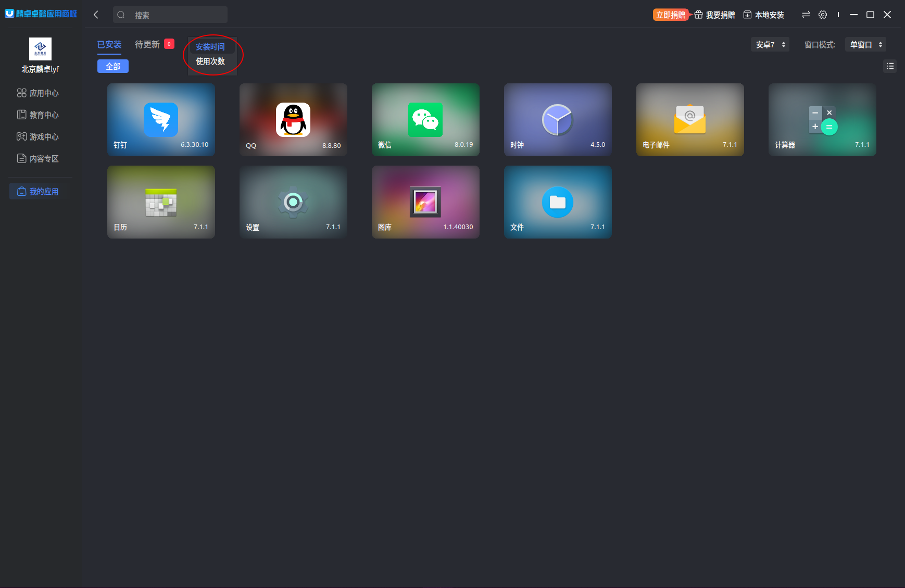Open the 单窗口 window mode dropdown
Screen dimensions: 905x588
point(865,45)
